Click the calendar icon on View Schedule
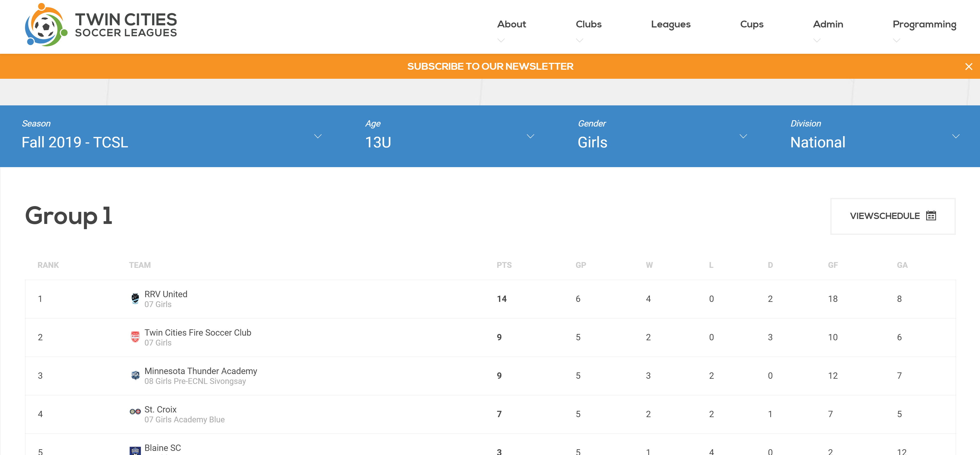This screenshot has height=455, width=980. click(931, 216)
